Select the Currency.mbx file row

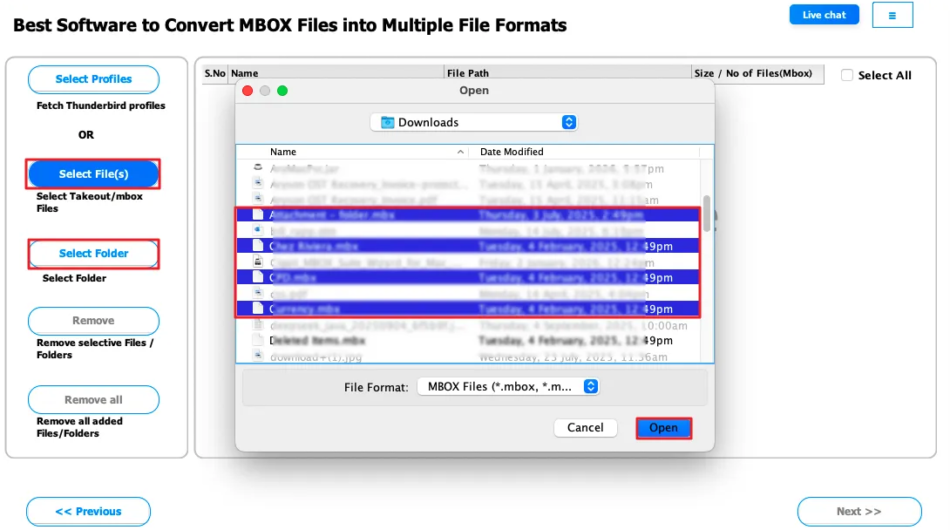tap(468, 309)
